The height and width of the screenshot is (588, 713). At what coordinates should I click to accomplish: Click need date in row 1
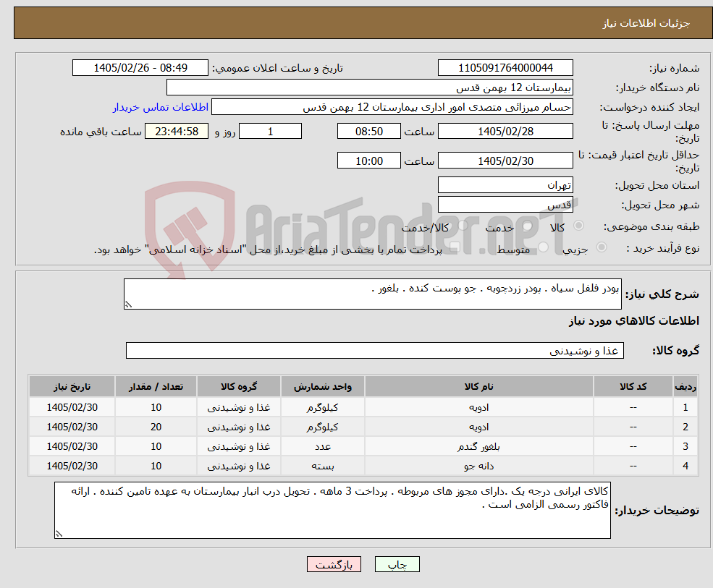[x=72, y=407]
